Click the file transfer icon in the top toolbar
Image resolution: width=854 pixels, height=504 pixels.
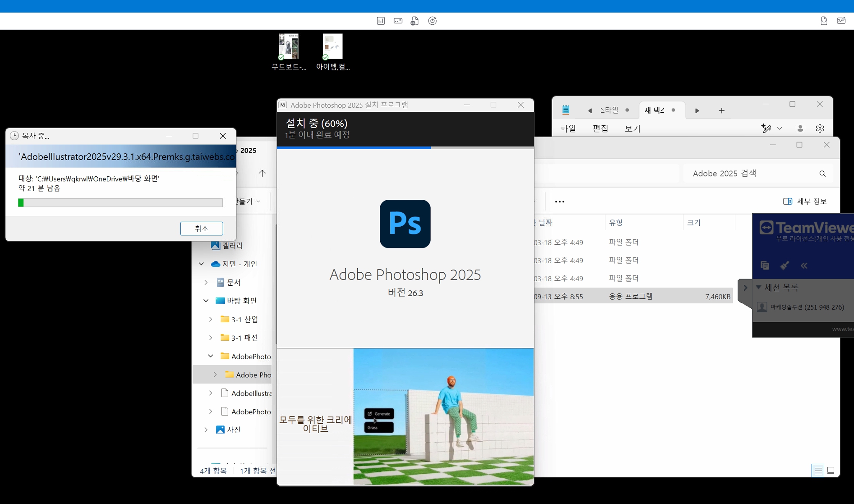(x=415, y=21)
